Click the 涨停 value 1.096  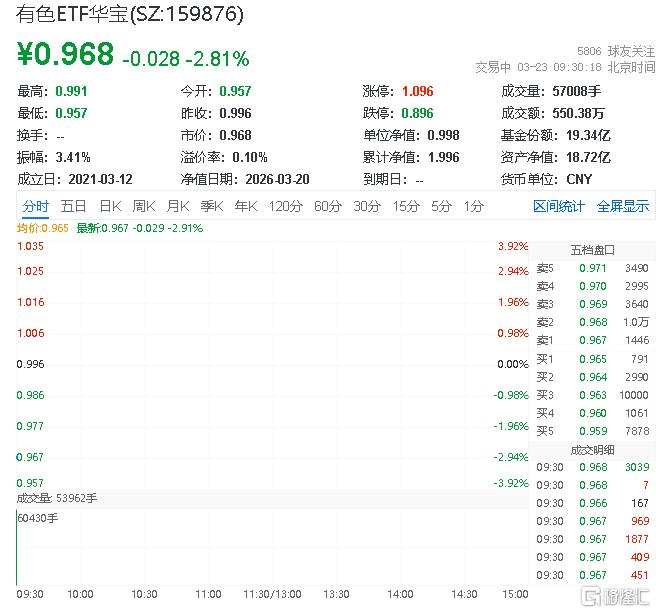tap(418, 91)
